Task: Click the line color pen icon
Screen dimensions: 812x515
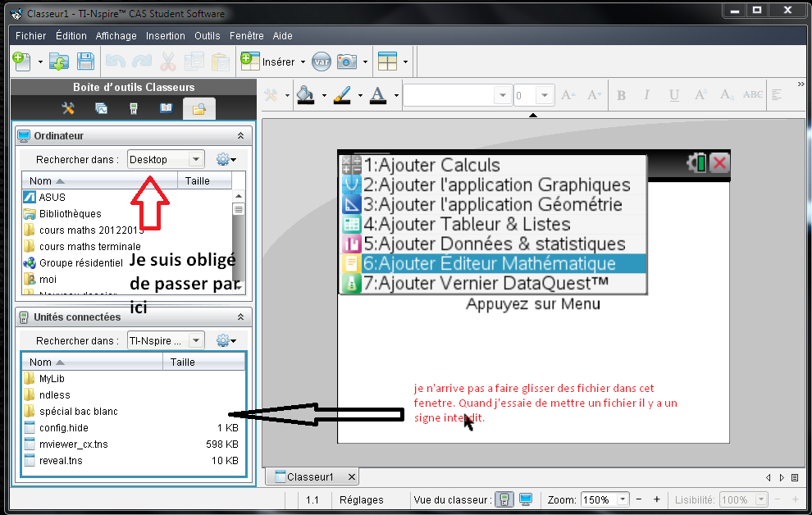Action: click(342, 95)
